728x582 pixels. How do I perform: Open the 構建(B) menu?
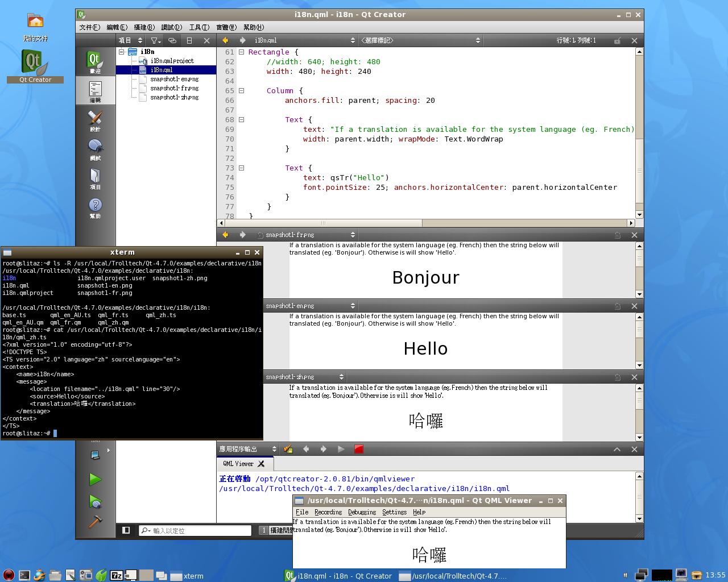[x=144, y=27]
